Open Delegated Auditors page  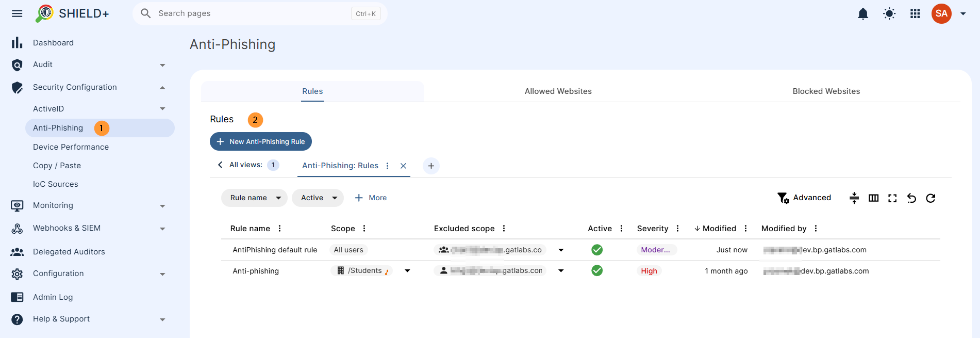(69, 252)
